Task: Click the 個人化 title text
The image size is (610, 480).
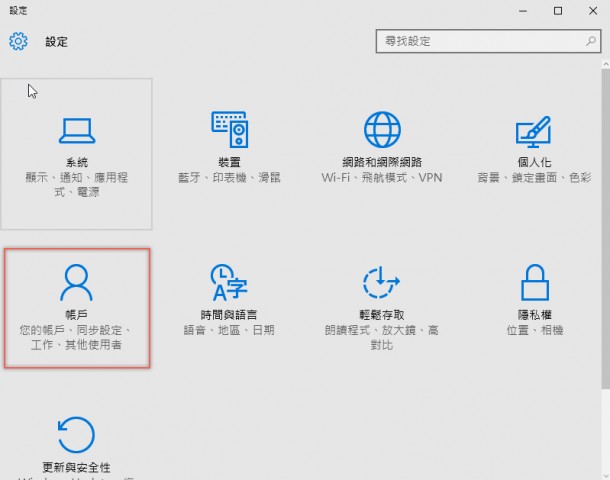Action: point(534,162)
